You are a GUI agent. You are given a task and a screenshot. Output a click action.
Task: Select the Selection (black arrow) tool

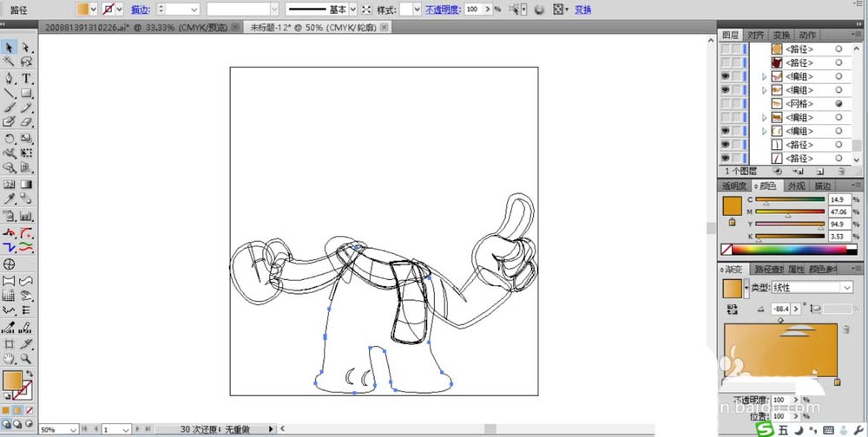point(10,47)
